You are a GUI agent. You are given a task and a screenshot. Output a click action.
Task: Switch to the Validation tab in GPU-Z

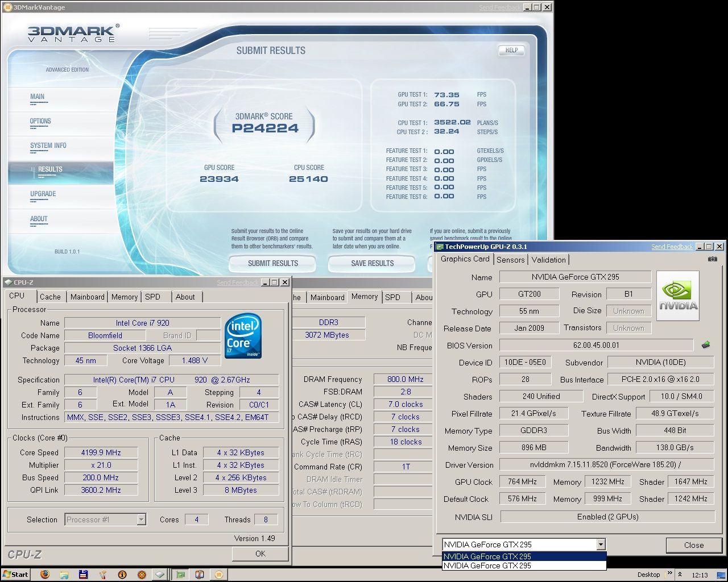(x=548, y=260)
